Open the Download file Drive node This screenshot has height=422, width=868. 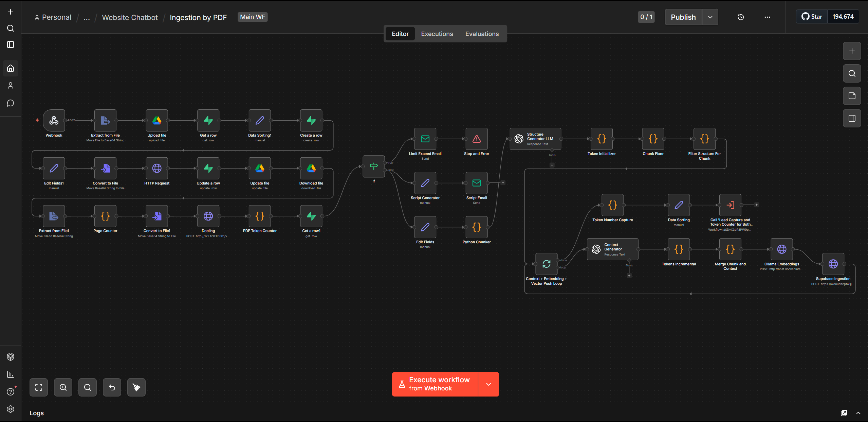click(311, 168)
